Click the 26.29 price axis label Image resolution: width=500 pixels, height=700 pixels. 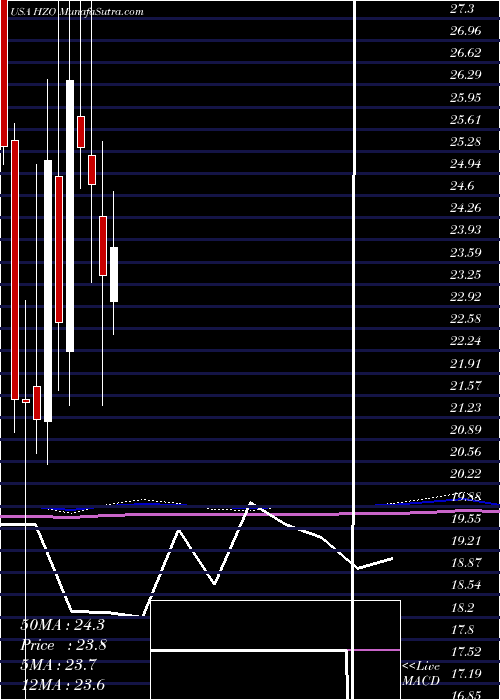tap(466, 75)
